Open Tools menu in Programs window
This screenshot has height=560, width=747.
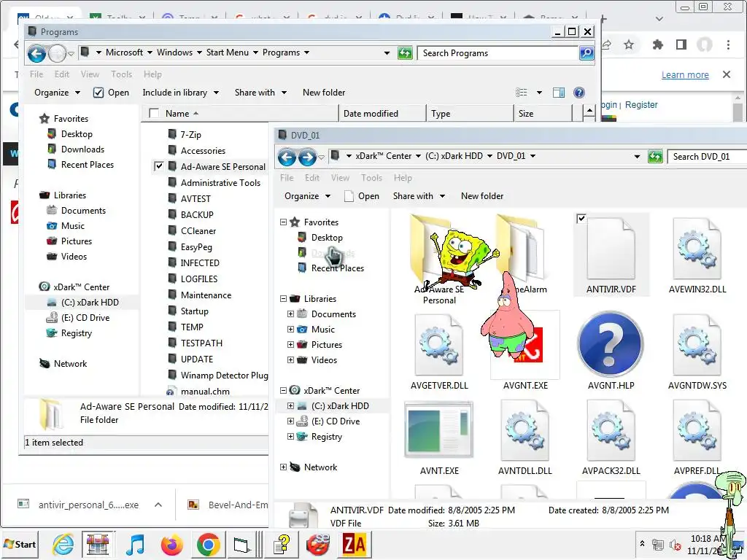pos(122,74)
